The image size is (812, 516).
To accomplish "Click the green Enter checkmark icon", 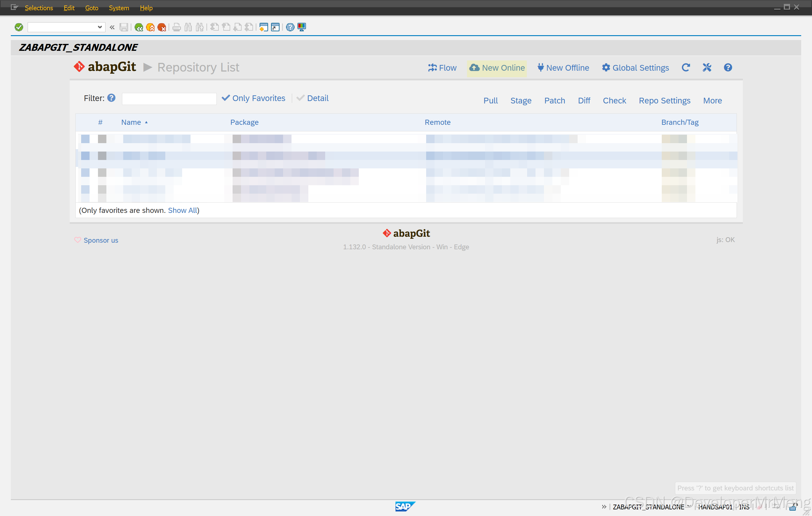I will tap(19, 27).
